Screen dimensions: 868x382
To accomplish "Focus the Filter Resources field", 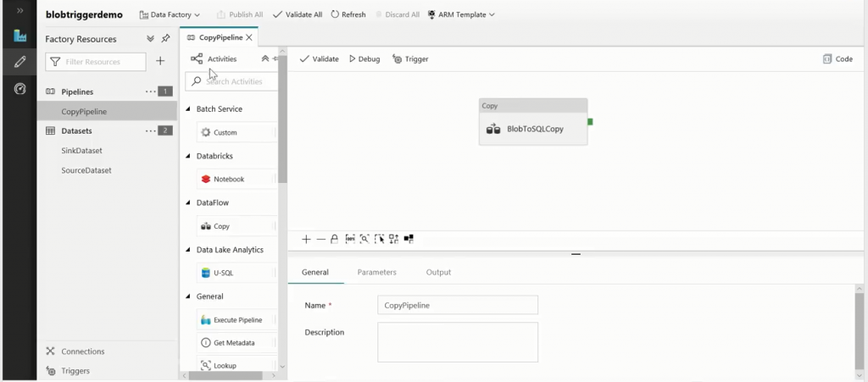I will click(x=96, y=62).
